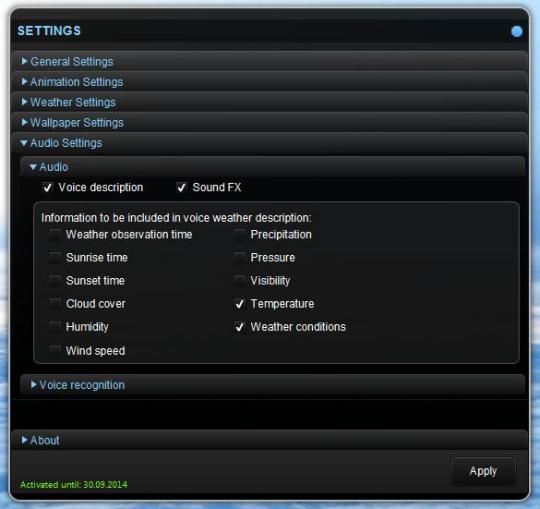
Task: Expand the General Settings section
Action: (x=269, y=61)
